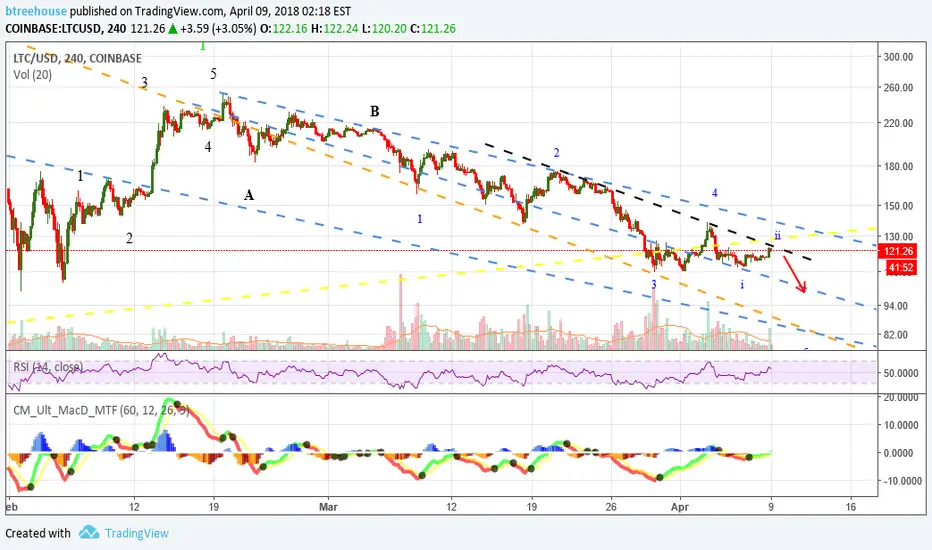The width and height of the screenshot is (932, 550).
Task: Click the bold wave label B
Action: pyautogui.click(x=374, y=111)
